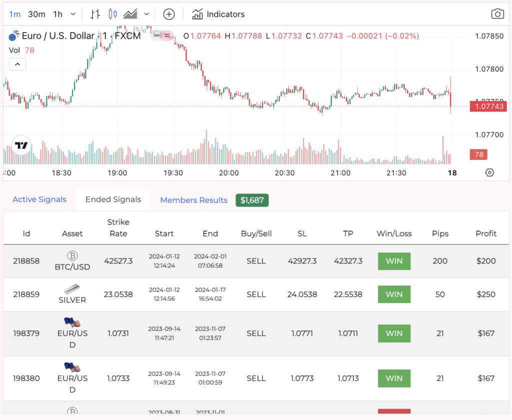Collapse the Vol legend with the arrow
The width and height of the screenshot is (512, 420).
17,64
